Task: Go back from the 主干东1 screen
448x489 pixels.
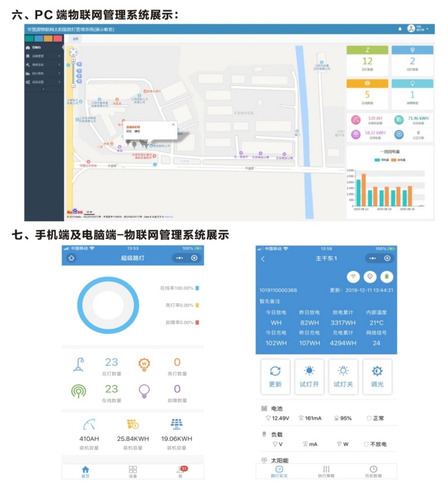Action: click(x=263, y=259)
